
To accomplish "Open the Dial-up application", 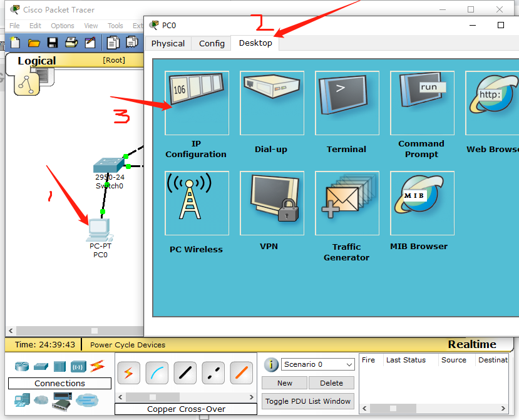I will point(272,103).
